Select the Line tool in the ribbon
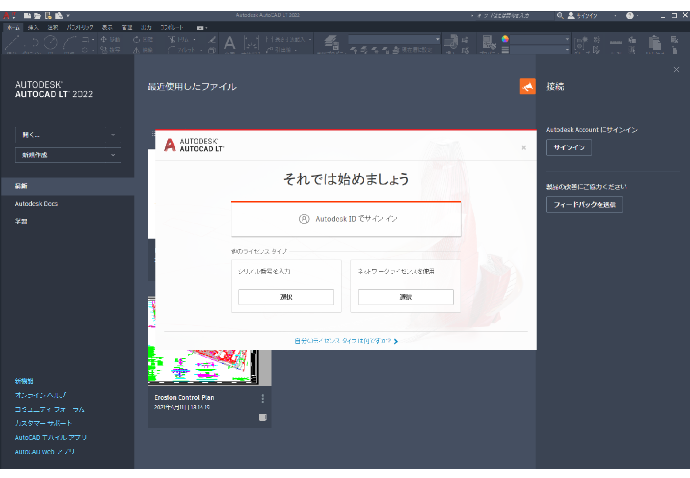 pyautogui.click(x=12, y=43)
